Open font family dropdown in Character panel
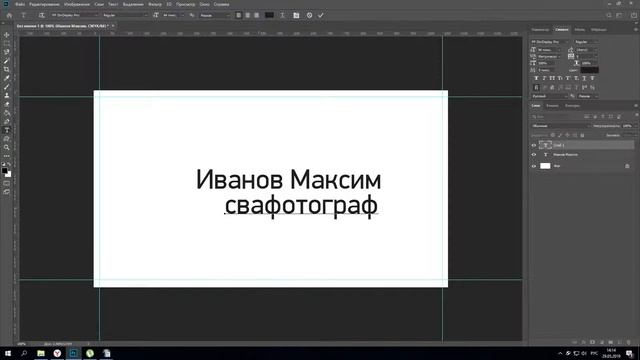The height and width of the screenshot is (360, 640). (550, 42)
